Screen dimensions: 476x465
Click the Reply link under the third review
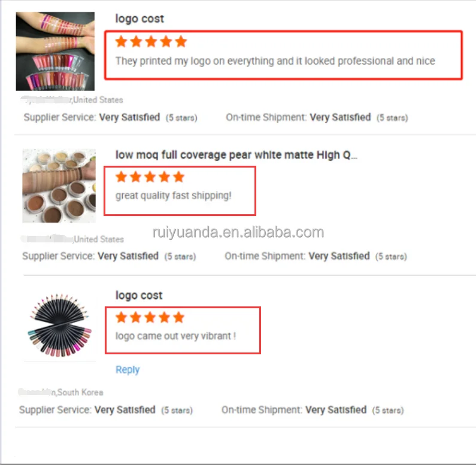(128, 370)
